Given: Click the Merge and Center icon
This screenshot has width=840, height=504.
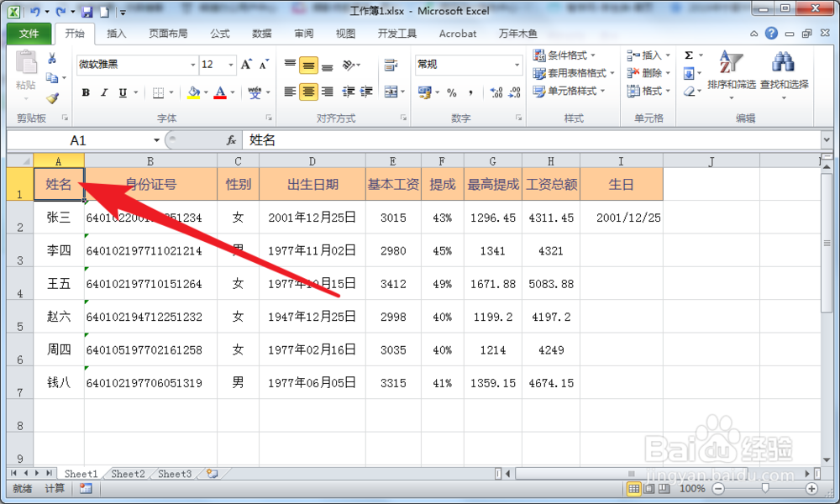Looking at the screenshot, I should 391,92.
